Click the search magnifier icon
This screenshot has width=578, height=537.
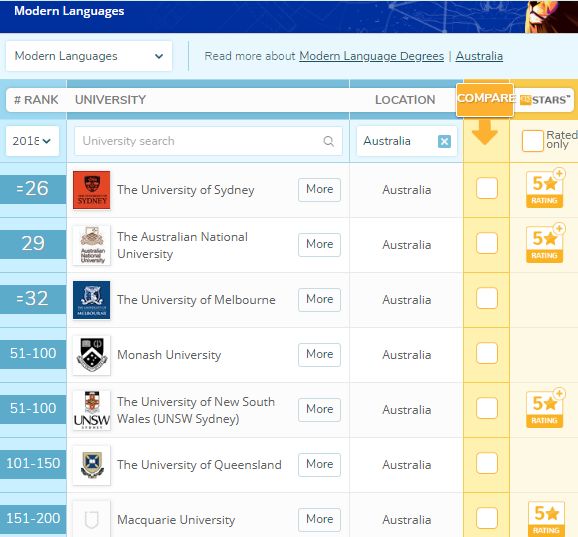[x=328, y=141]
